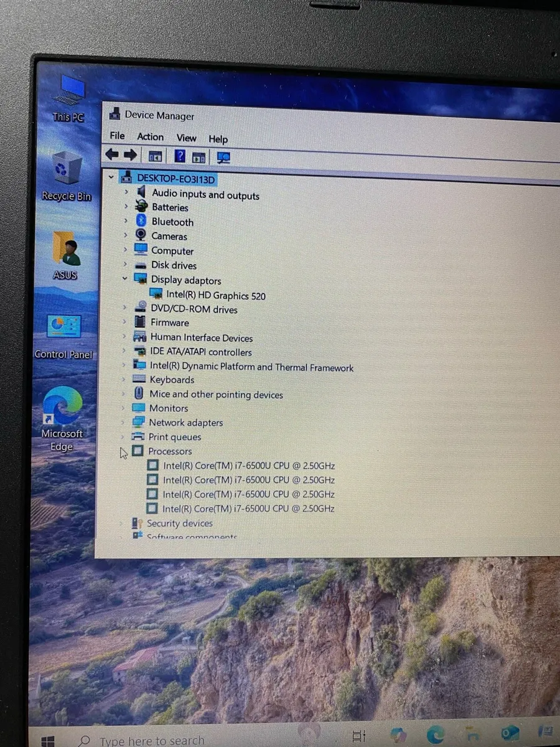
Task: Click the Cameras webcam icon
Action: [x=141, y=235]
